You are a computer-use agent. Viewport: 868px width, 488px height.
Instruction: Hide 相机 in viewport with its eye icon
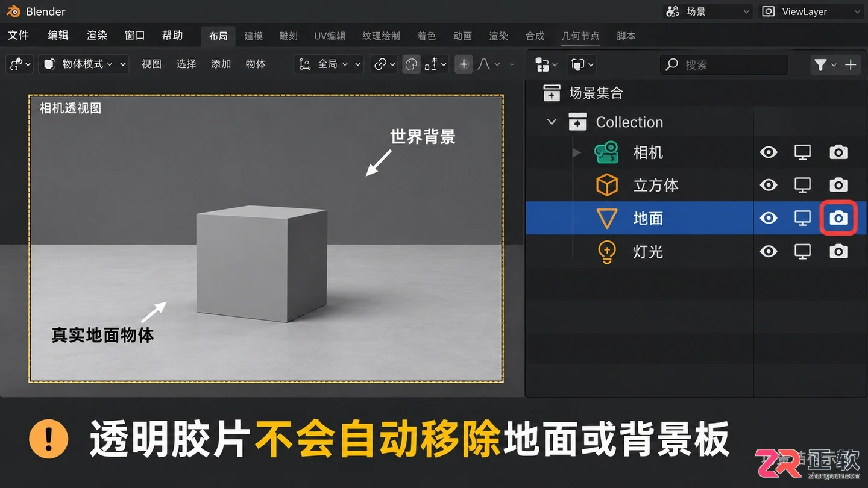[x=768, y=152]
